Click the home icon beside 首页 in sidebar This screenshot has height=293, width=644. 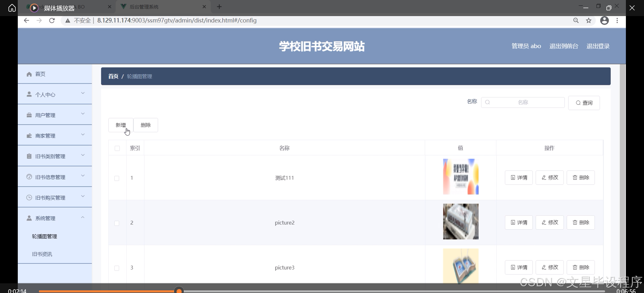tap(29, 74)
